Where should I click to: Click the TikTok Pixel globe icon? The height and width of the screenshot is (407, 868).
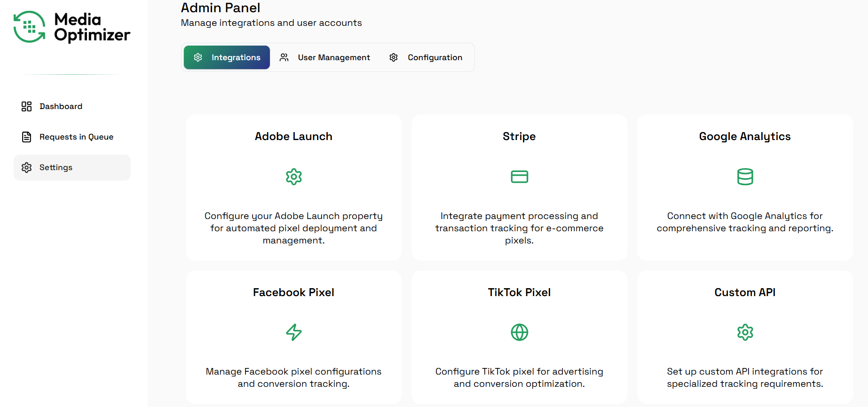pos(519,332)
